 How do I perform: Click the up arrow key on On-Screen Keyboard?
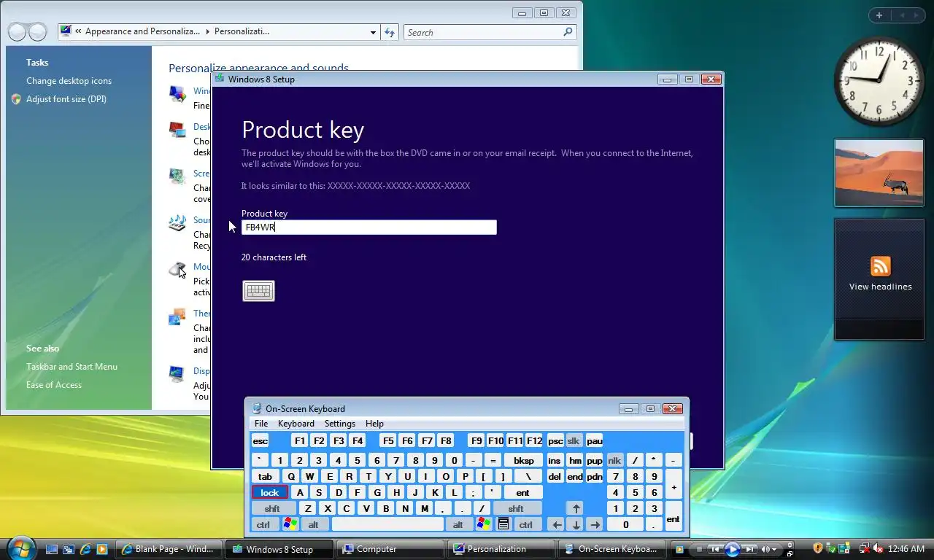pyautogui.click(x=576, y=508)
